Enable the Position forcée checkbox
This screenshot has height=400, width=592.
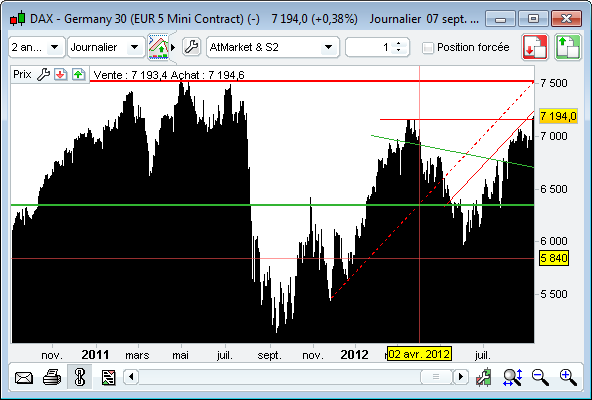[x=428, y=48]
